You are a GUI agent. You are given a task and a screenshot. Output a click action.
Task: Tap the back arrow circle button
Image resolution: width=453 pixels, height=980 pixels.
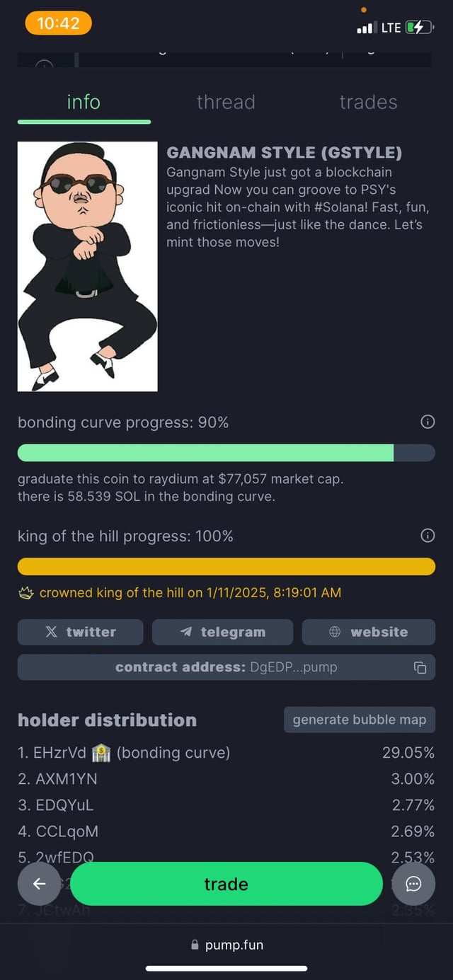coord(39,884)
